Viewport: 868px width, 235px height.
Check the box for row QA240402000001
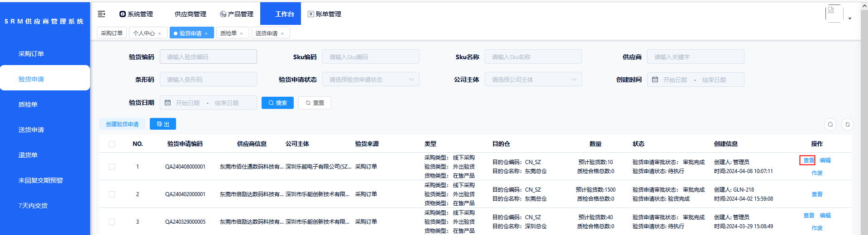(112, 194)
